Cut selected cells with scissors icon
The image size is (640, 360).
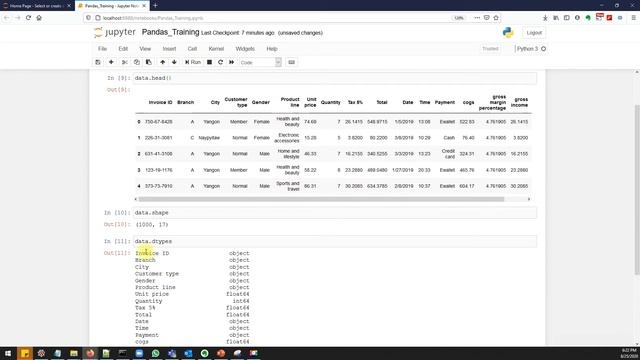[124, 62]
